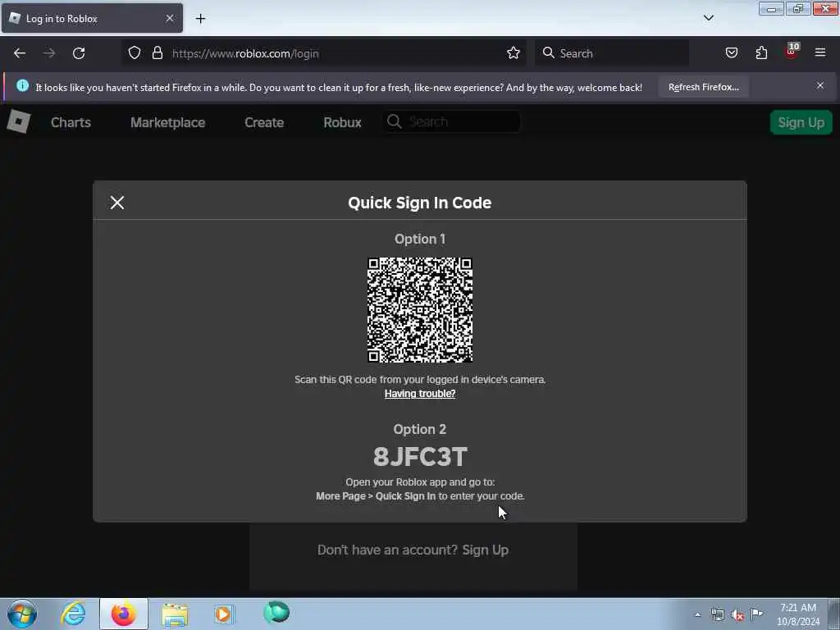Open Windows Explorer from the taskbar
This screenshot has width=840, height=630.
click(x=175, y=614)
